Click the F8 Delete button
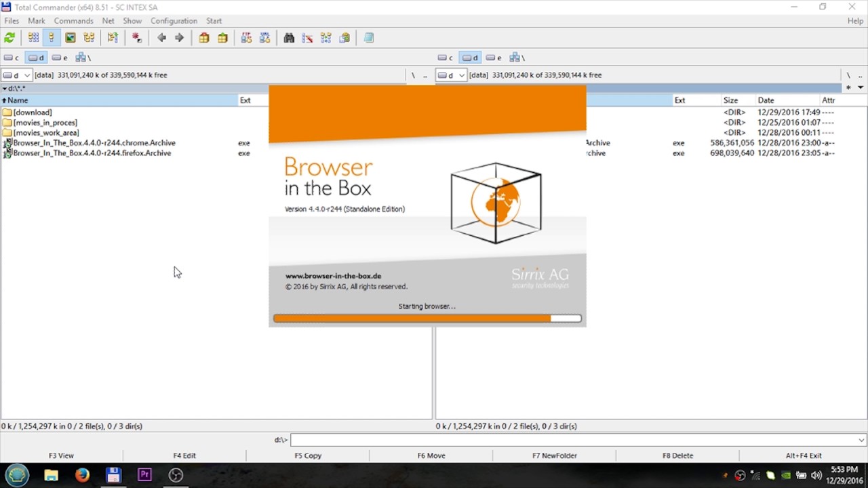The width and height of the screenshot is (868, 488). pos(678,455)
